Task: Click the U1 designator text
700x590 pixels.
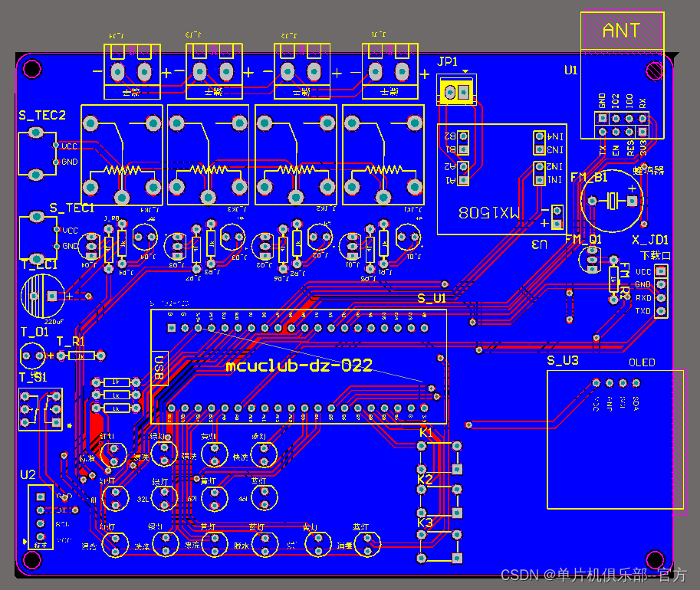Action: (570, 70)
